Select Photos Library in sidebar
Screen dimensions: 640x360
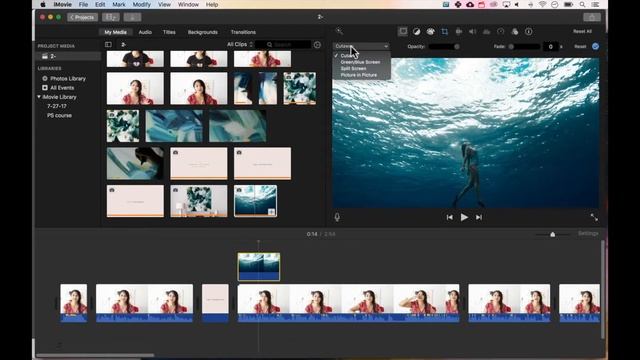pyautogui.click(x=68, y=78)
